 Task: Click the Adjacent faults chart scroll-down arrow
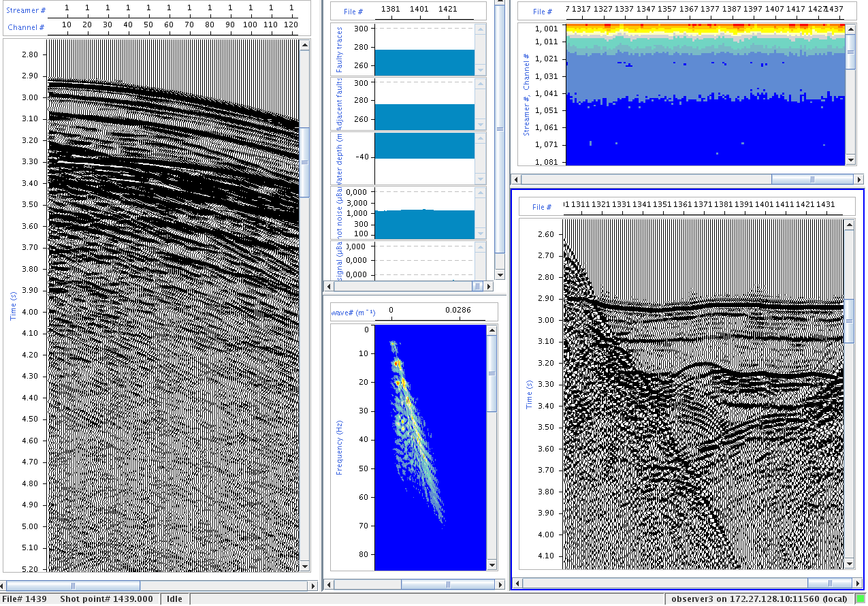pyautogui.click(x=481, y=125)
